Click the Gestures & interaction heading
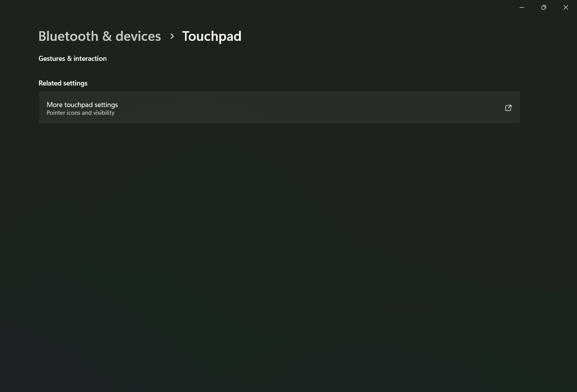Viewport: 577px width, 392px height. pyautogui.click(x=72, y=59)
